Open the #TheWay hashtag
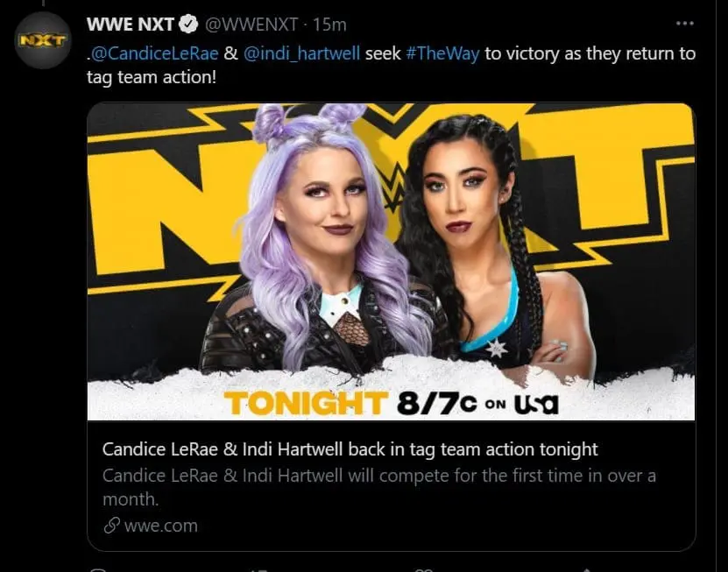This screenshot has height=572, width=728. coord(442,53)
